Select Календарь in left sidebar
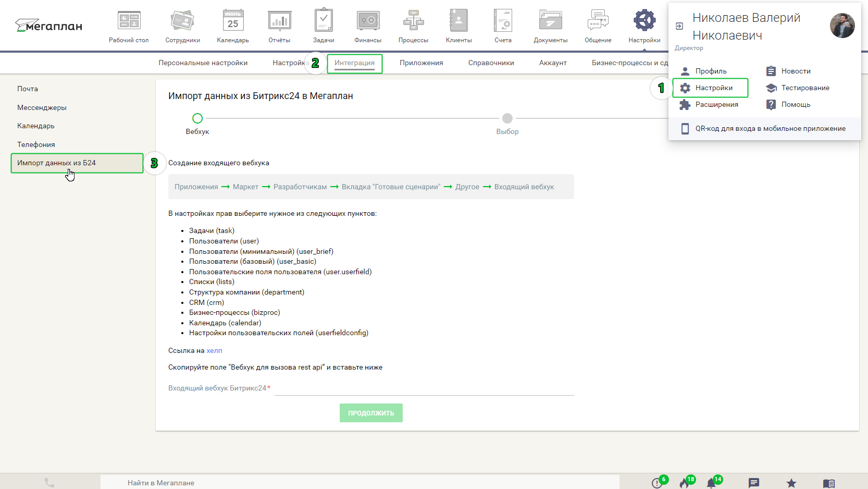 [x=36, y=126]
